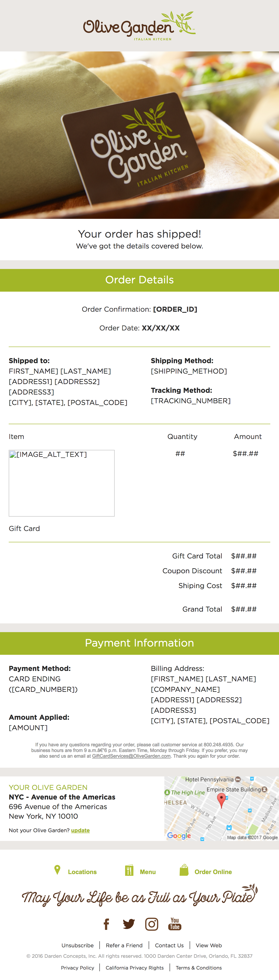Click the Unsubscribe link
The width and height of the screenshot is (279, 980).
(78, 945)
